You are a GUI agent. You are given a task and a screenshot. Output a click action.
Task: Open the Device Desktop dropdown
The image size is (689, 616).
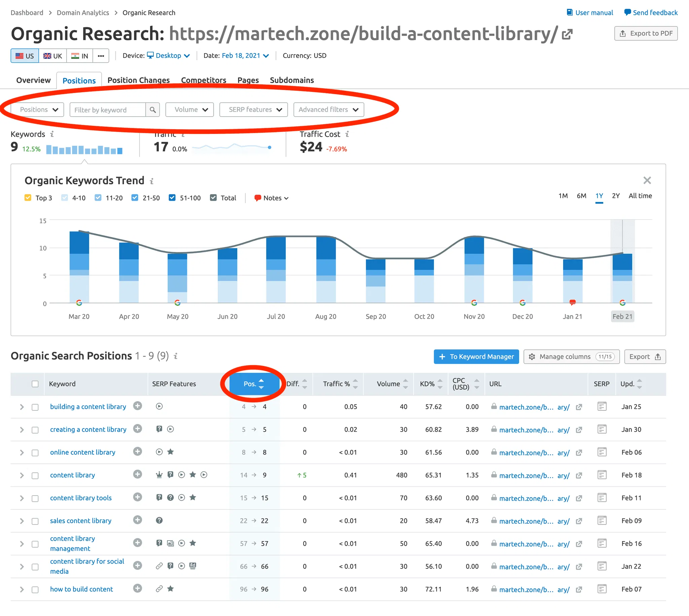pyautogui.click(x=168, y=55)
